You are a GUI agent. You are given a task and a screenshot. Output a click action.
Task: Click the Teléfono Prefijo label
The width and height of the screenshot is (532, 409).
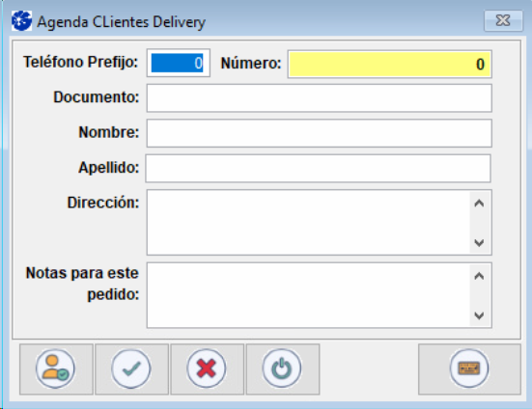point(81,63)
